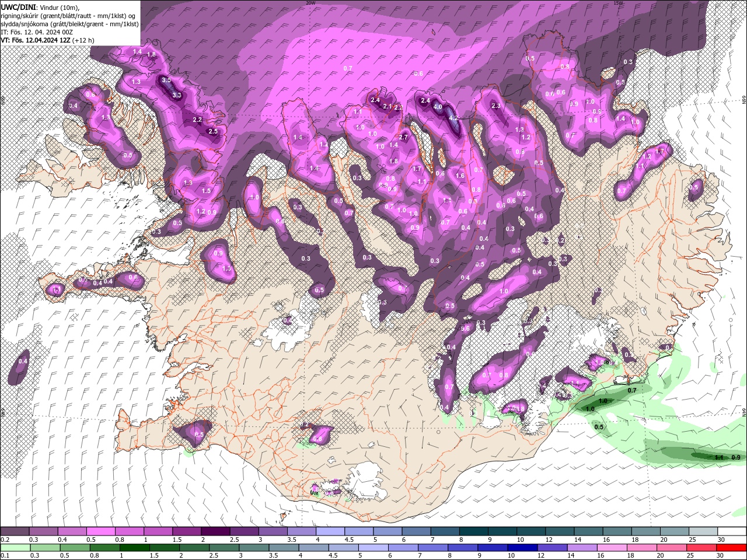The width and height of the screenshot is (747, 560).
Task: Select the 'rigning/skúrir' legend description line
Action: click(x=69, y=15)
